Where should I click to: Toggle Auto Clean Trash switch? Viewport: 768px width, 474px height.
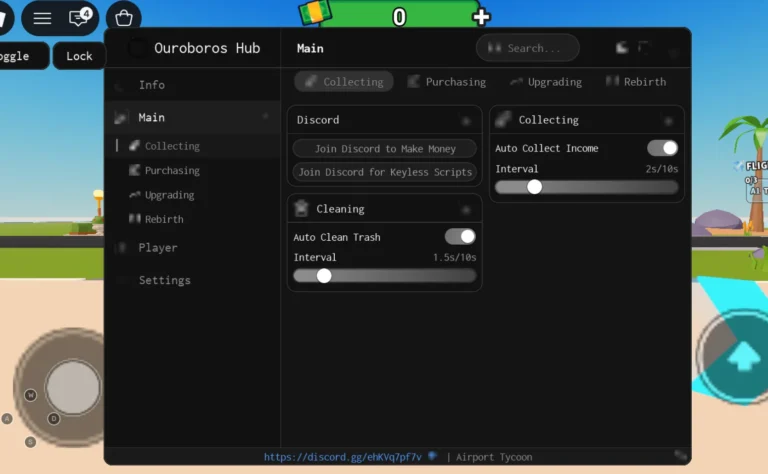[x=460, y=237]
